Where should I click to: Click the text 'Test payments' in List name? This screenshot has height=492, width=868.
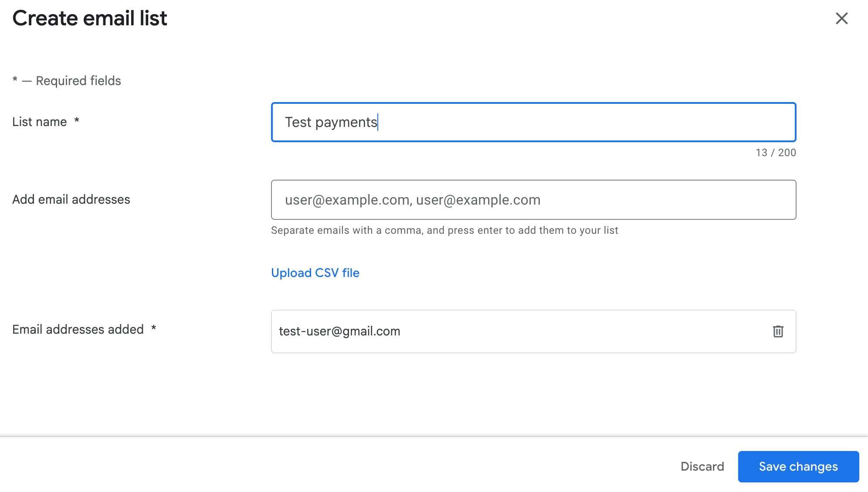(x=331, y=122)
